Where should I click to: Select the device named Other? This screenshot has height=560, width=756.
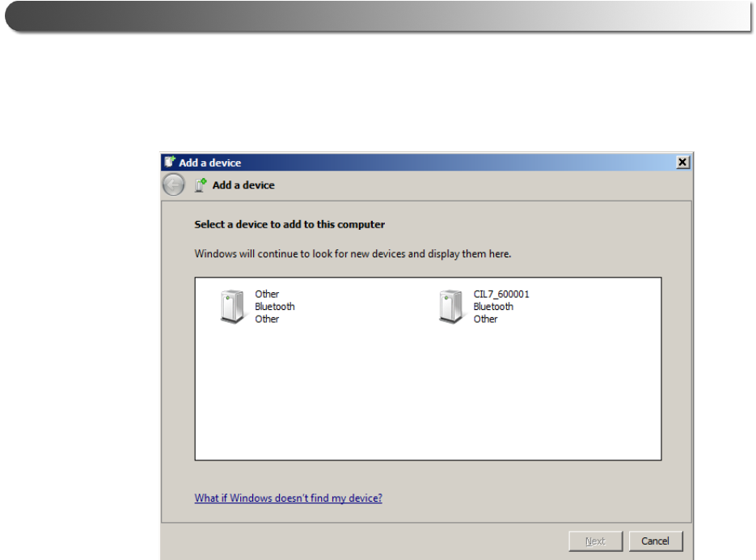point(257,307)
